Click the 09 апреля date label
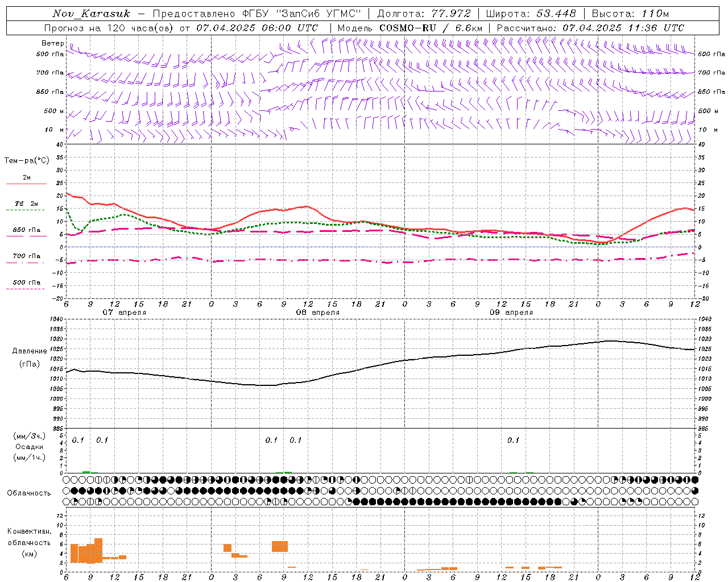Viewport: 728px width, 582px height. pos(511,313)
